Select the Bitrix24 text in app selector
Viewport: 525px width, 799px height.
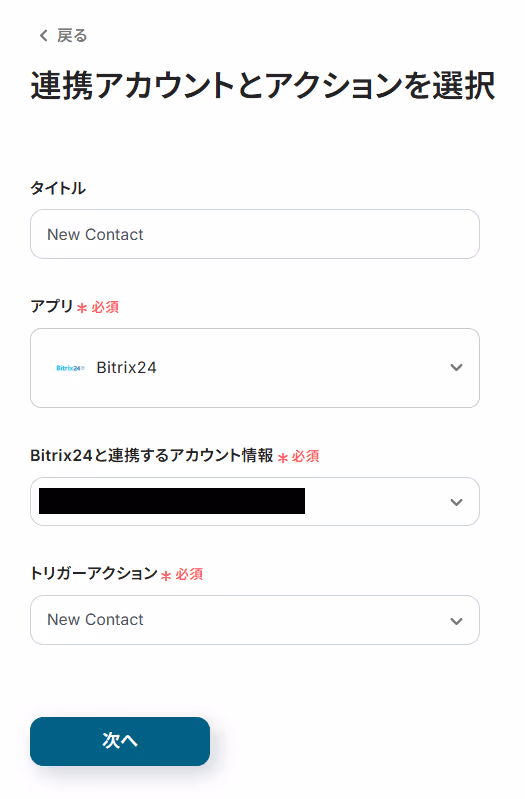(x=126, y=367)
